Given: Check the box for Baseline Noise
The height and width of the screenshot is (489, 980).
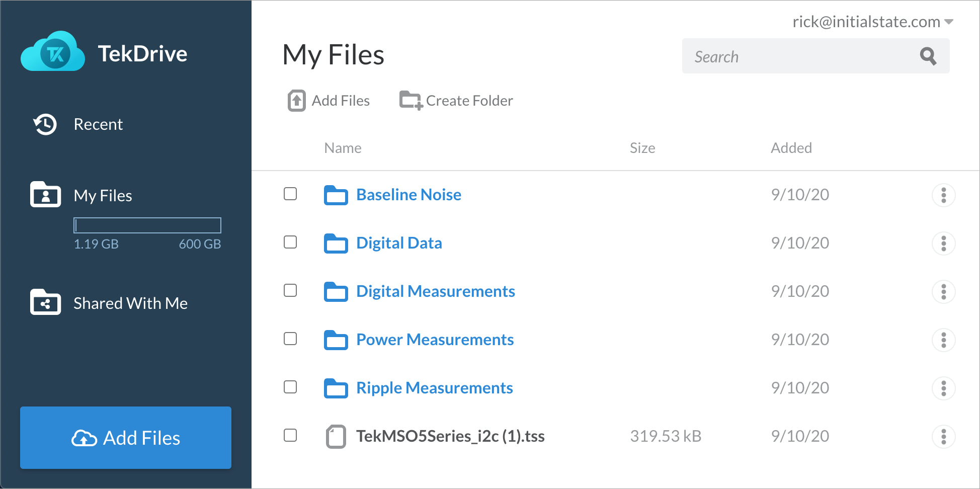Looking at the screenshot, I should [x=290, y=194].
